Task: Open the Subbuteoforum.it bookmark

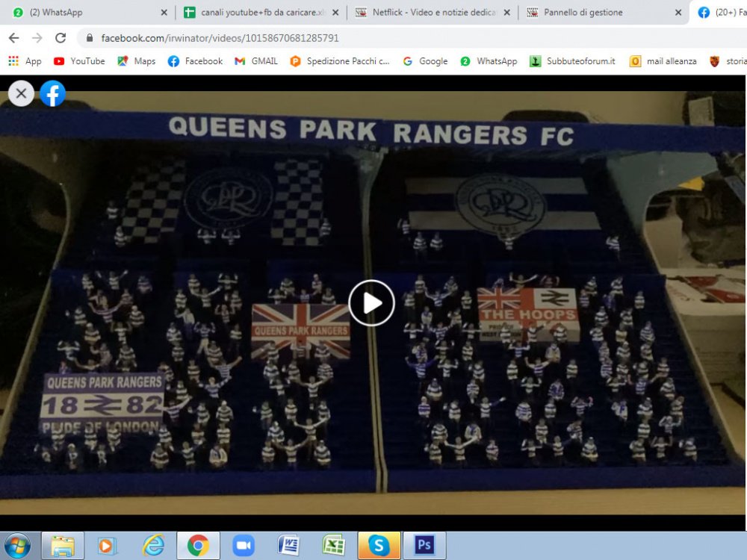Action: pos(572,61)
